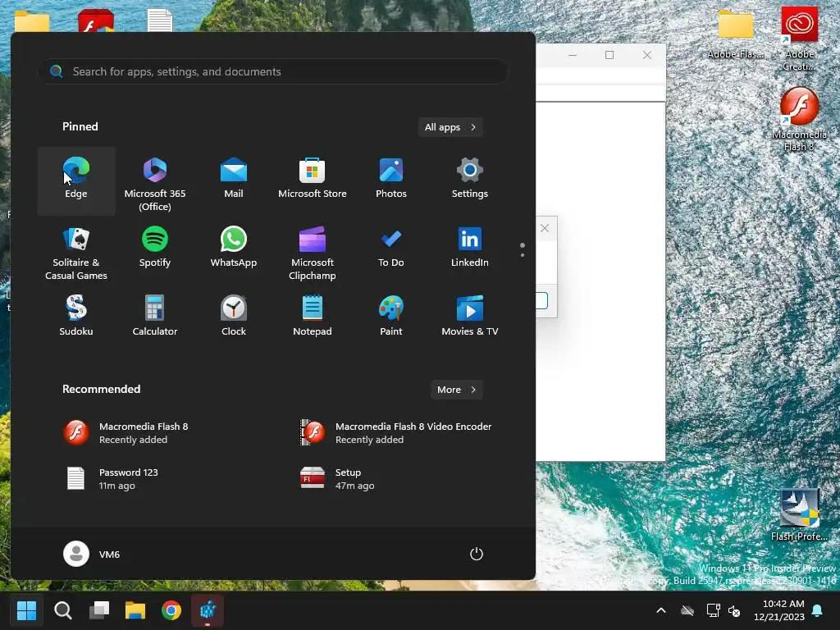Launch Microsoft 365 (Office)
The image size is (840, 630).
coord(155,180)
